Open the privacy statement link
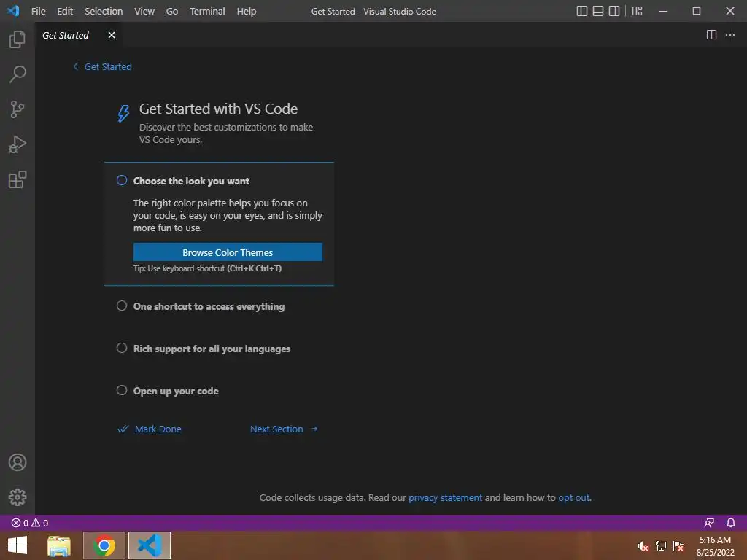The height and width of the screenshot is (560, 747). pyautogui.click(x=446, y=497)
